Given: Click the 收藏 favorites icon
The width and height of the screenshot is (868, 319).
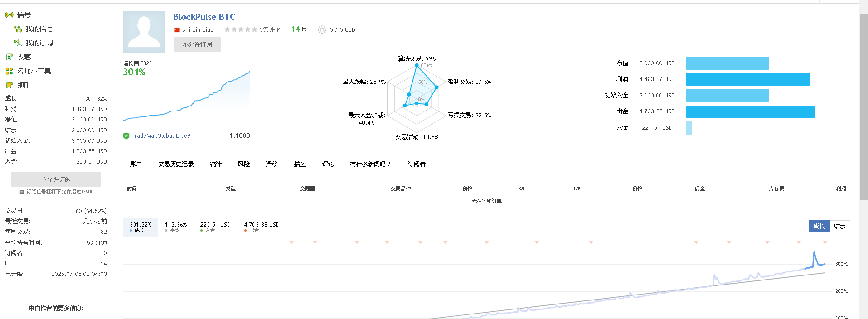Looking at the screenshot, I should pyautogui.click(x=9, y=57).
